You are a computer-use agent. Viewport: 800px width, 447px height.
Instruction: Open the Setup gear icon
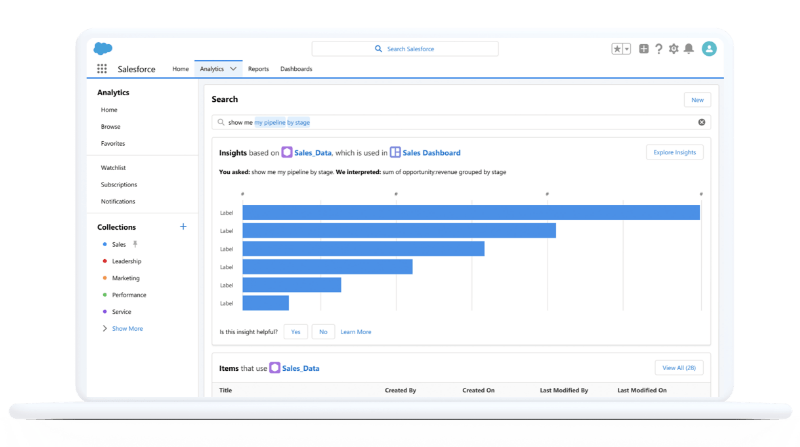(x=673, y=49)
